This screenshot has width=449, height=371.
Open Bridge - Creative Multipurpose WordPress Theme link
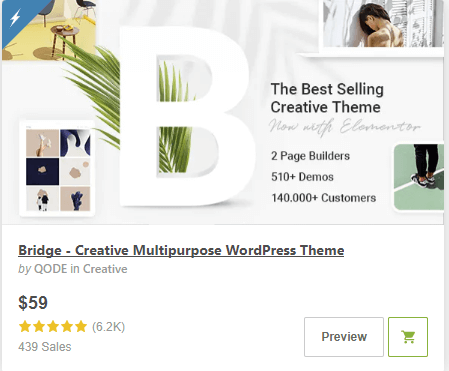(181, 250)
